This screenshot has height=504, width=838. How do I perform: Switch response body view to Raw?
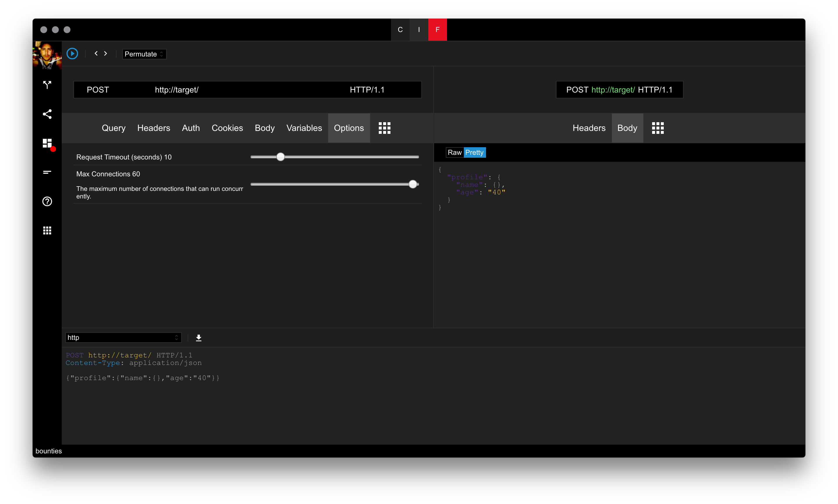pos(454,152)
